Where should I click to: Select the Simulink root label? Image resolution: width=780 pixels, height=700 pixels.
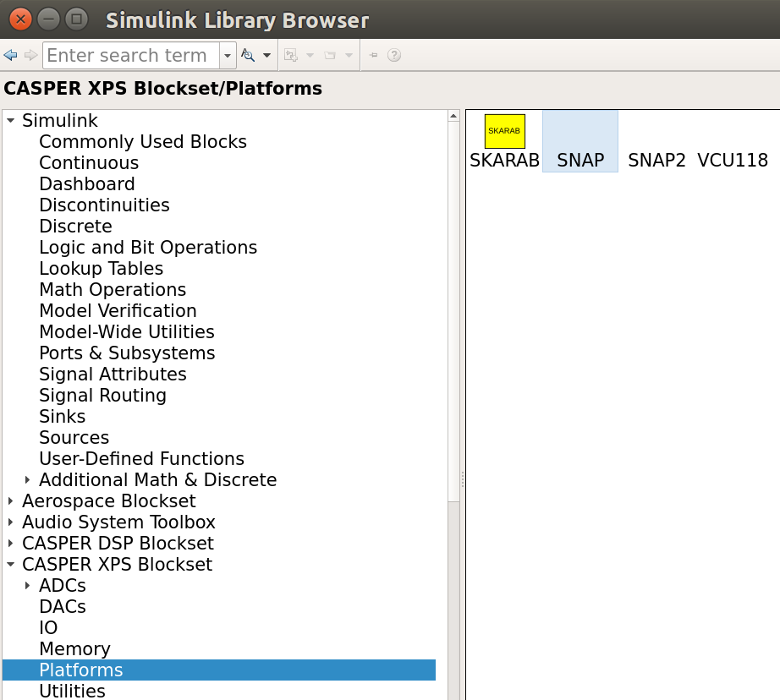tap(60, 120)
